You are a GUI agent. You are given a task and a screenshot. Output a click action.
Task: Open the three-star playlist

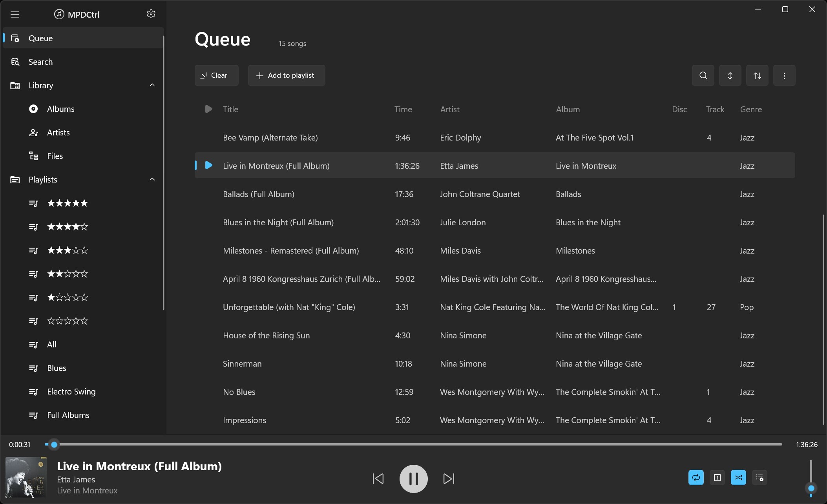[x=83, y=250]
